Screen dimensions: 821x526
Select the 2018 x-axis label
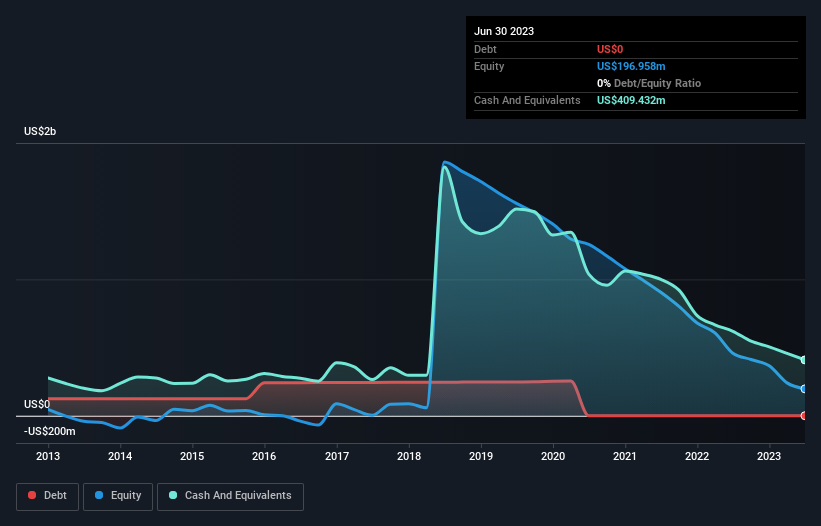[x=409, y=456]
